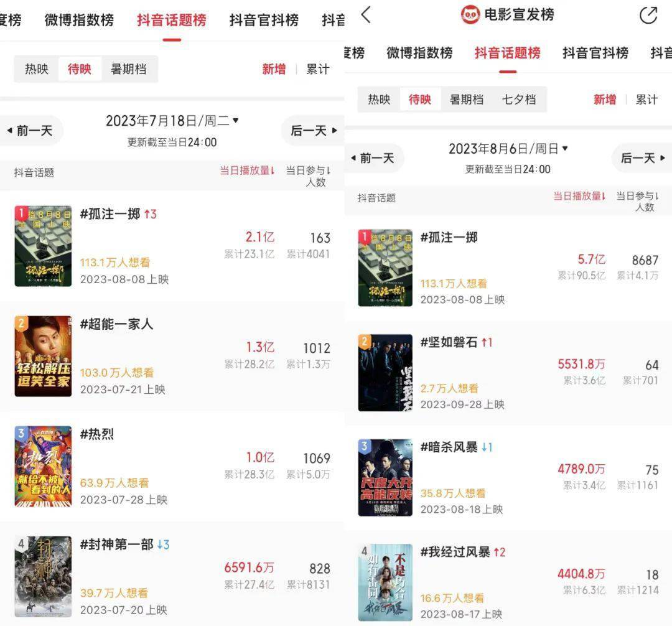Expand date picker for 2023年8月6日
The image size is (672, 626).
pos(508,149)
